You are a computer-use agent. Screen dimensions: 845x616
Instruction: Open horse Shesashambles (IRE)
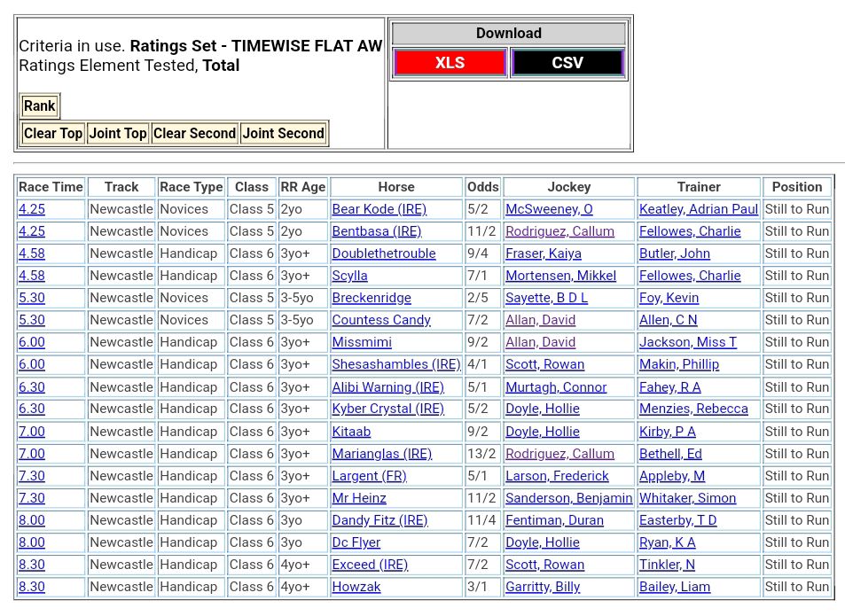click(x=395, y=364)
